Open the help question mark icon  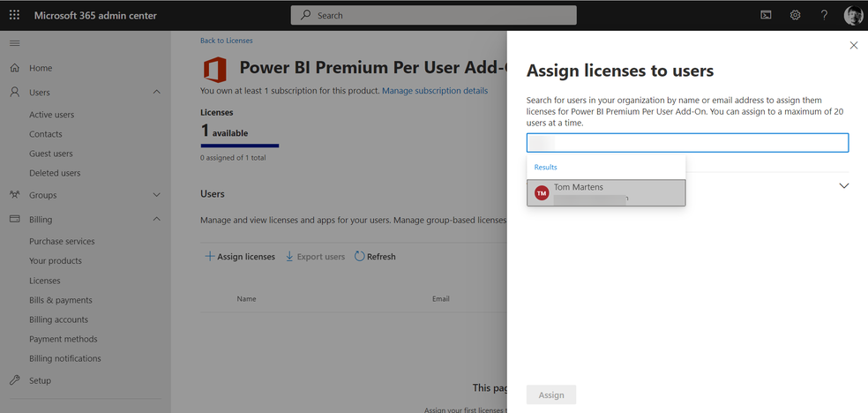point(824,16)
